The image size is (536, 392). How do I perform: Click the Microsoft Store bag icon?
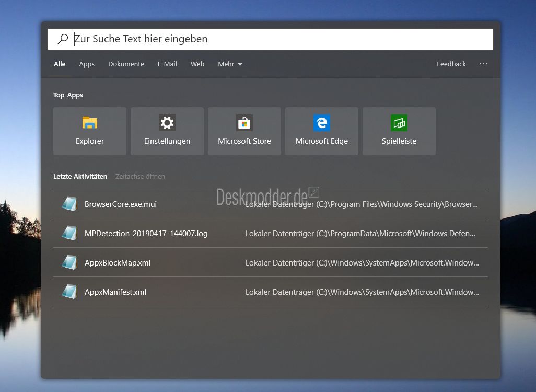[244, 123]
